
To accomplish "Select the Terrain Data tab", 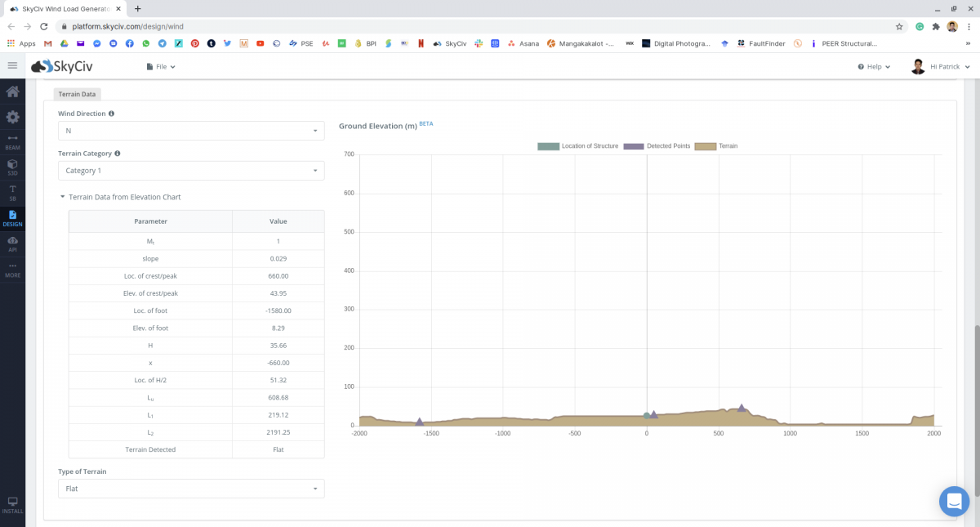I will tap(77, 94).
